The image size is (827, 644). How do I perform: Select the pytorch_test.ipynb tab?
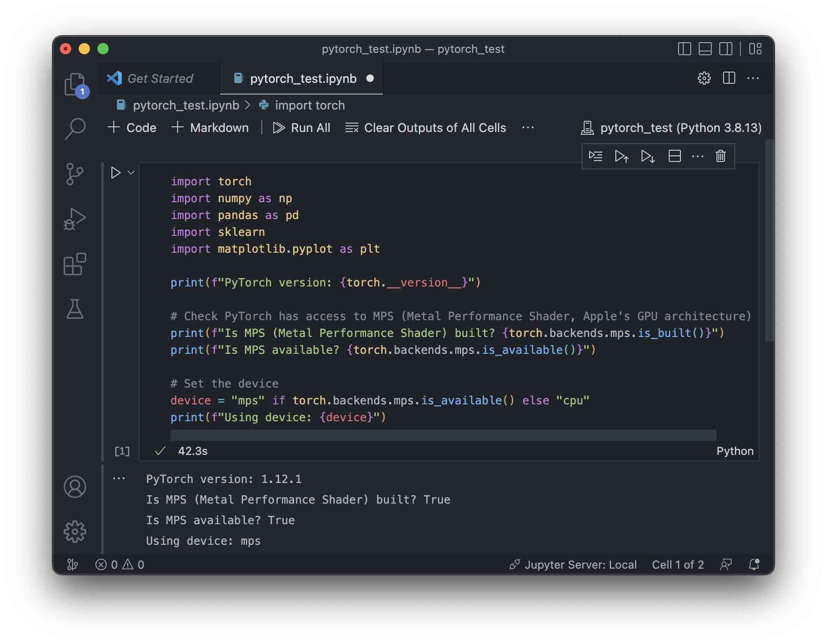click(302, 78)
